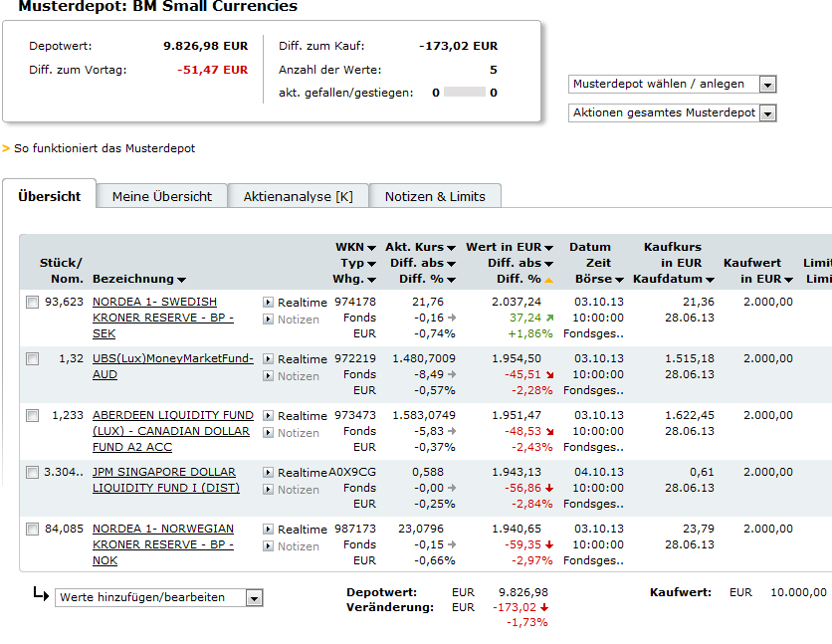This screenshot has width=832, height=644.
Task: Open Realtime icon for Nordea Norwegian Kroner row
Action: (x=268, y=530)
